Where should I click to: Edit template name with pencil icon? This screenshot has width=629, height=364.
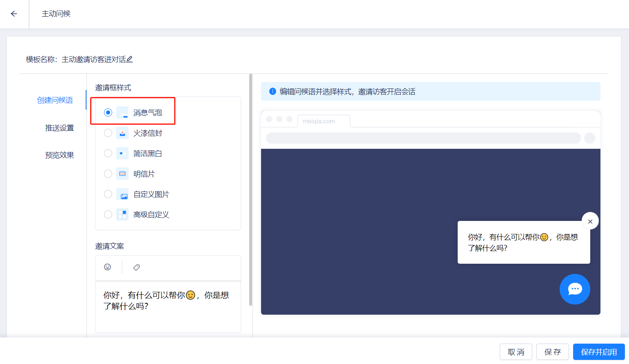click(129, 60)
